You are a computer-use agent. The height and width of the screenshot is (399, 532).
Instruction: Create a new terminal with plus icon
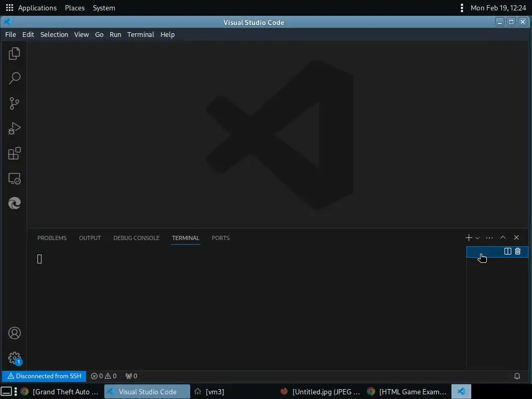469,238
